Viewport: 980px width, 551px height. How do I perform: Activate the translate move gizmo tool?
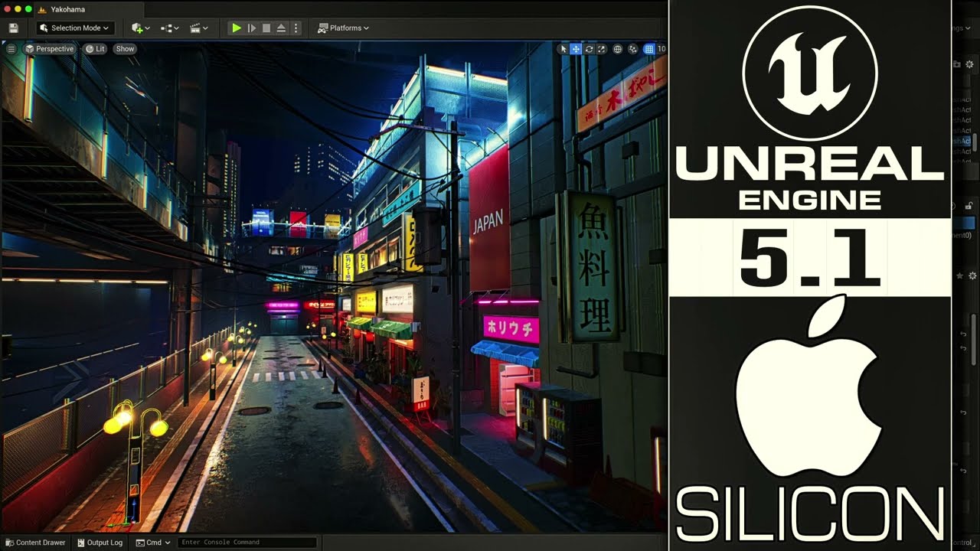pos(576,49)
